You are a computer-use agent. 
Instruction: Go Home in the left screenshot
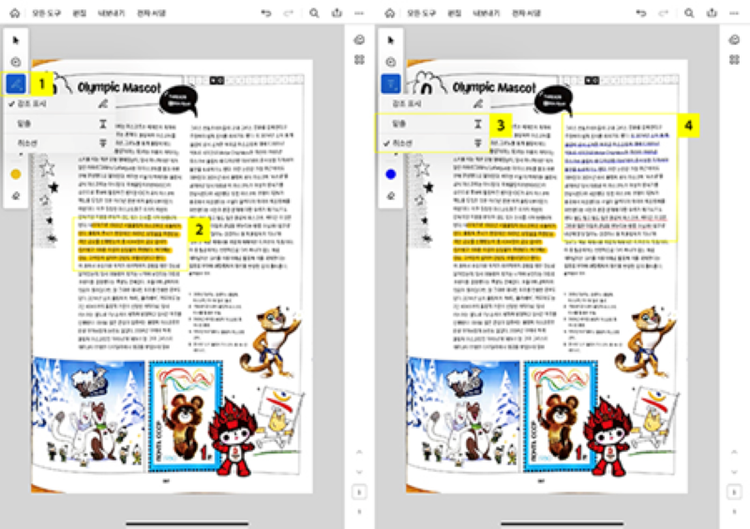(x=15, y=13)
